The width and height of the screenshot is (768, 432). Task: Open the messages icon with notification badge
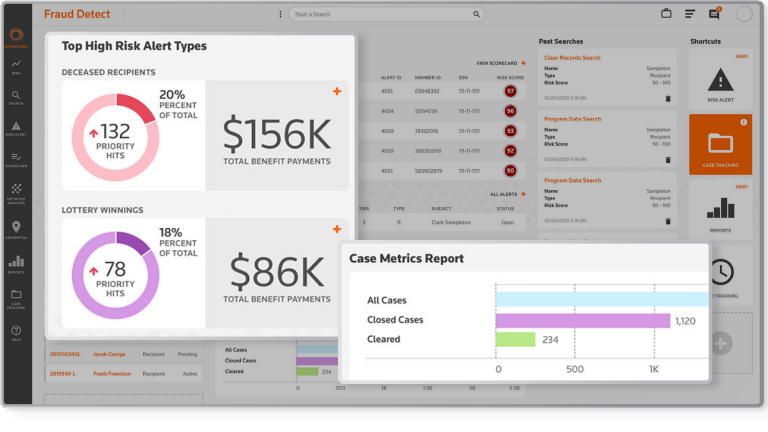[x=714, y=14]
